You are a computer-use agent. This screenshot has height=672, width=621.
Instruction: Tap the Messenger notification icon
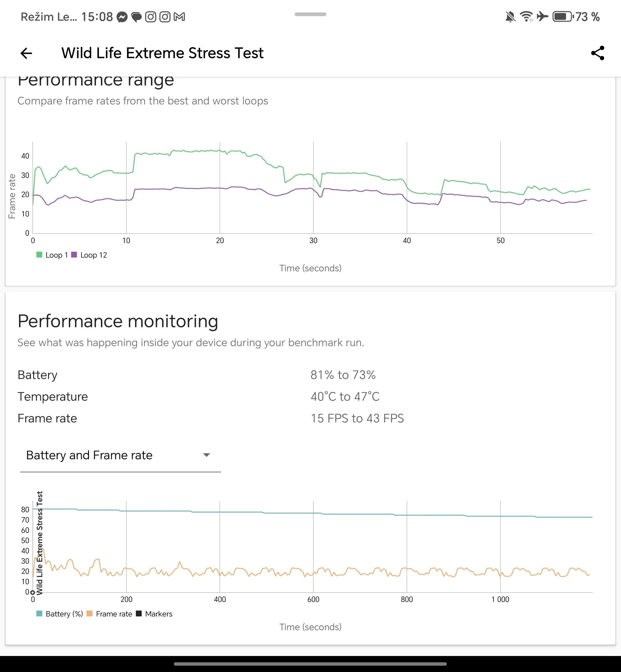[122, 17]
